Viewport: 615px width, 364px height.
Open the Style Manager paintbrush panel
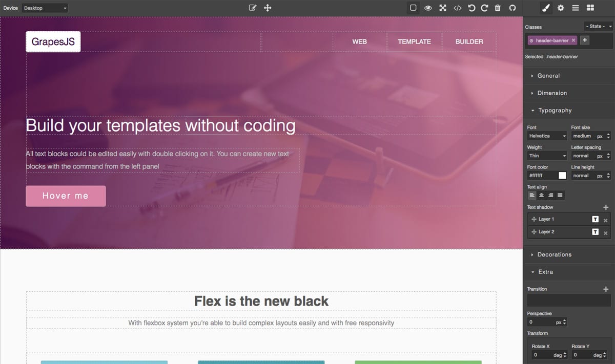point(545,8)
